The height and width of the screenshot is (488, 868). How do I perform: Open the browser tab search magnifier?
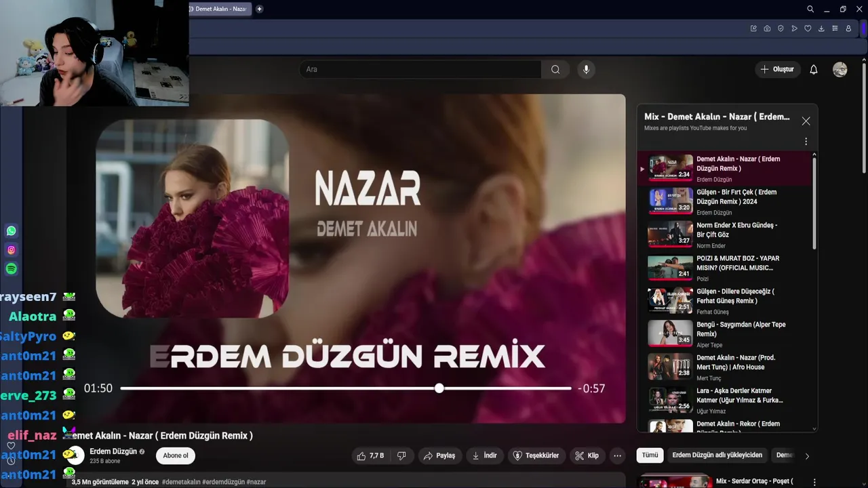click(810, 9)
